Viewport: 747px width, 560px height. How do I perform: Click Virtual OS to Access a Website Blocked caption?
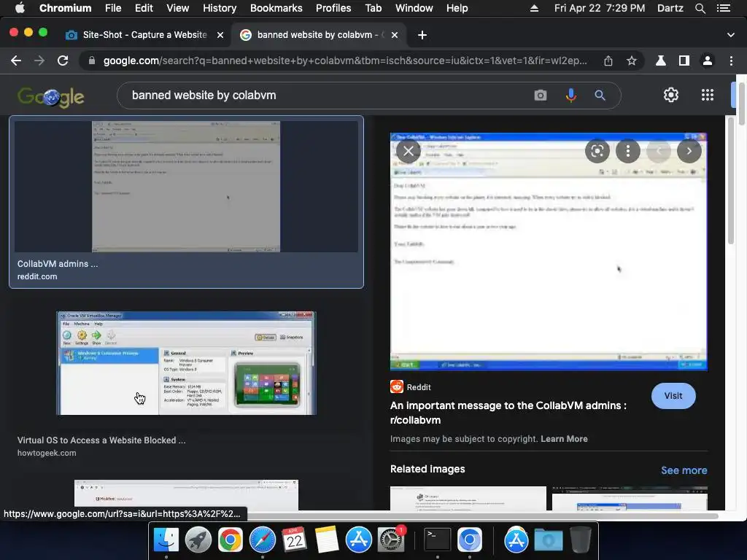[101, 440]
